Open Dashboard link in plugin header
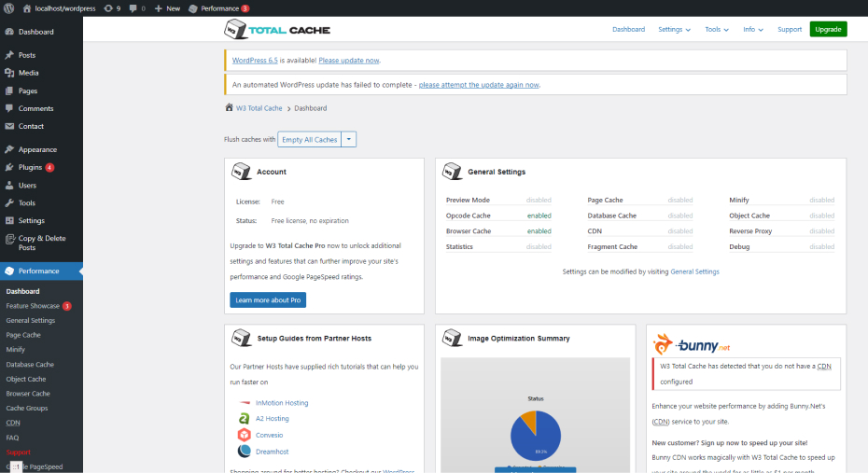This screenshot has height=473, width=868. click(628, 29)
